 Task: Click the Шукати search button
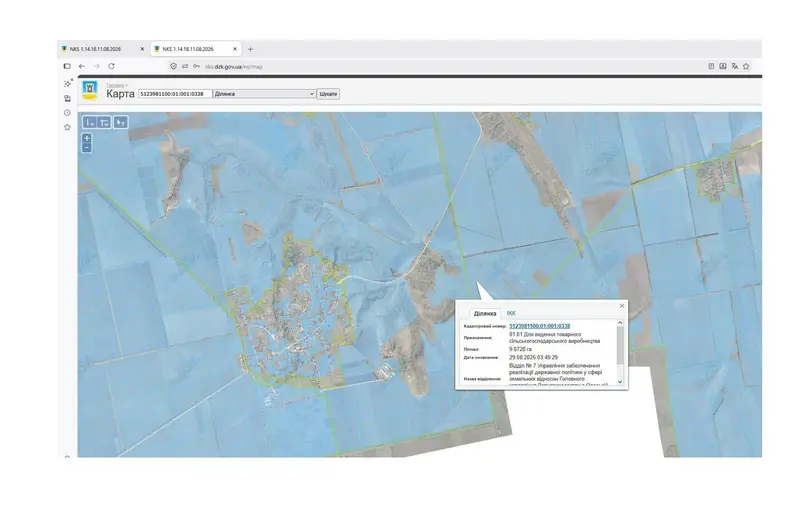[x=328, y=94]
